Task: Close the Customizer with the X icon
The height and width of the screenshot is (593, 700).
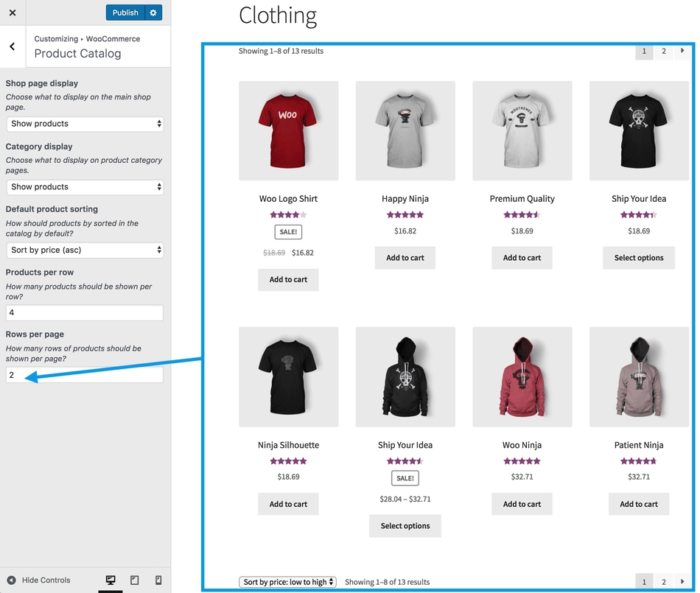Action: [x=13, y=13]
